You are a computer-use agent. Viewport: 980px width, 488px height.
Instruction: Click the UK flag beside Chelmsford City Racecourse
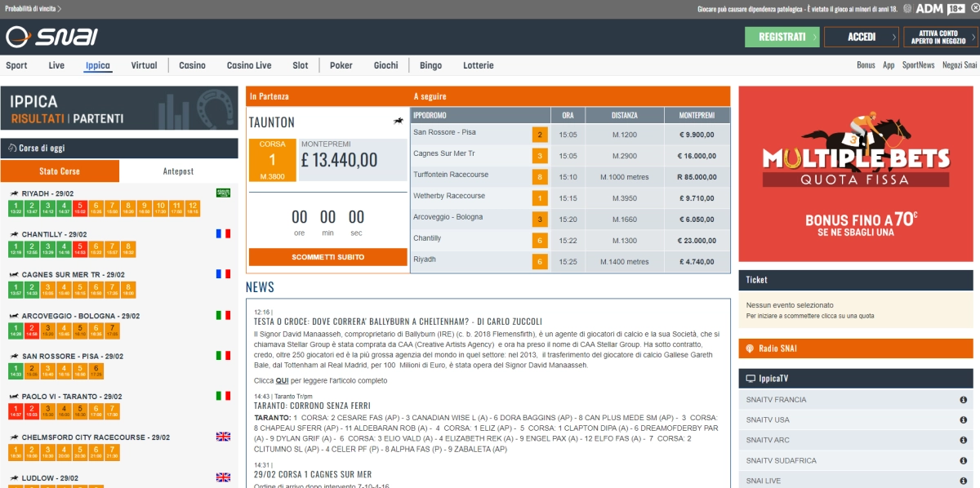pyautogui.click(x=223, y=437)
